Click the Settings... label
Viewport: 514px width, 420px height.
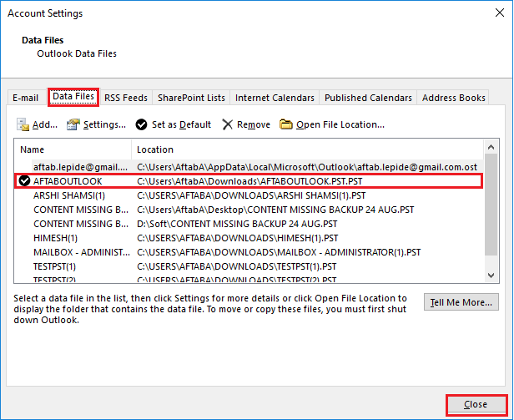tap(104, 124)
